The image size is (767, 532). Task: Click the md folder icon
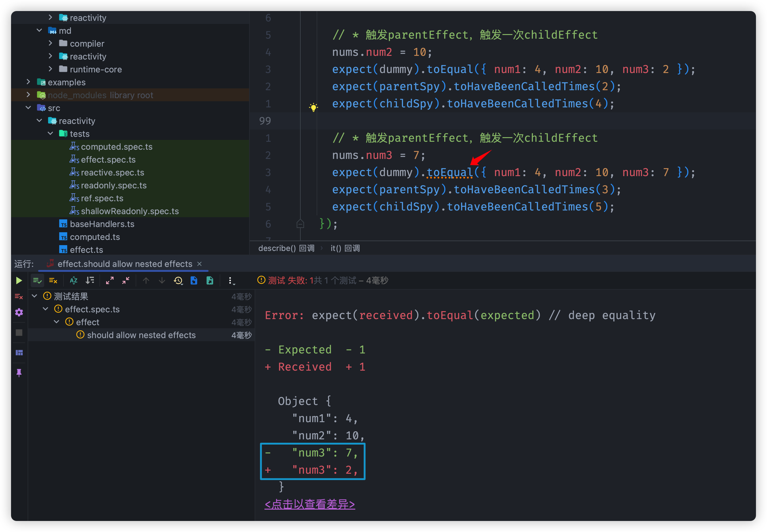click(x=52, y=31)
